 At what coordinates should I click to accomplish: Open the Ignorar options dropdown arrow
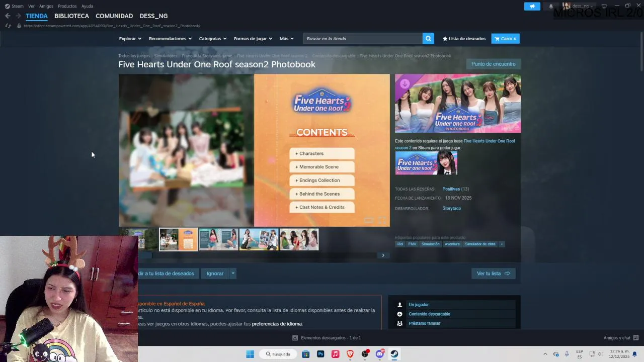232,274
